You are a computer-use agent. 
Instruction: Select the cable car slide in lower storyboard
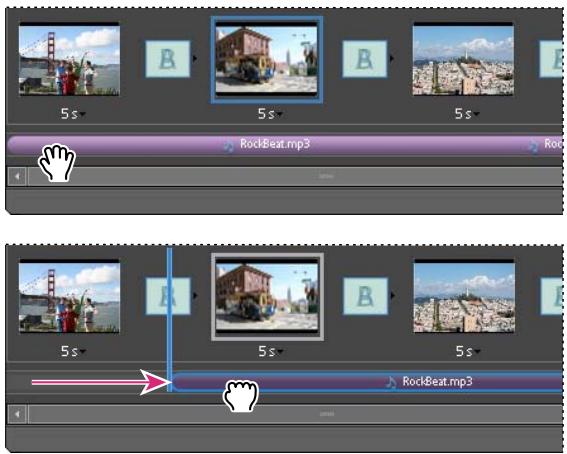[x=267, y=297]
